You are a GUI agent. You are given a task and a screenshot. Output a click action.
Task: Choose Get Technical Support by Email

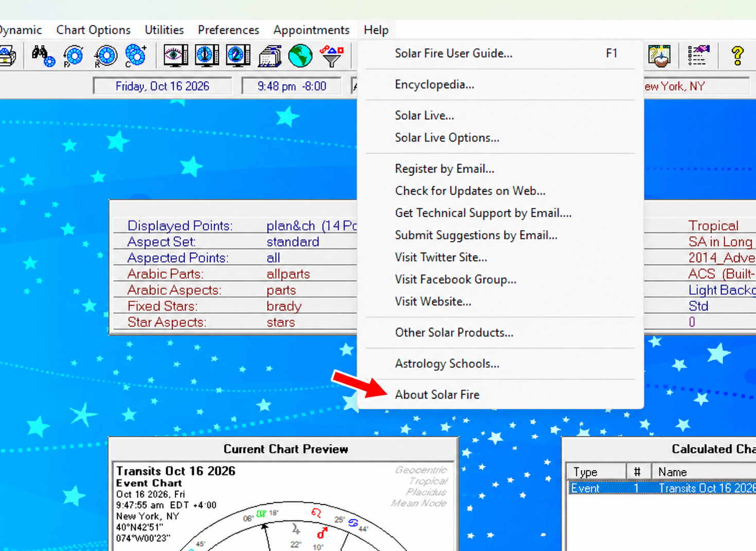point(500,213)
